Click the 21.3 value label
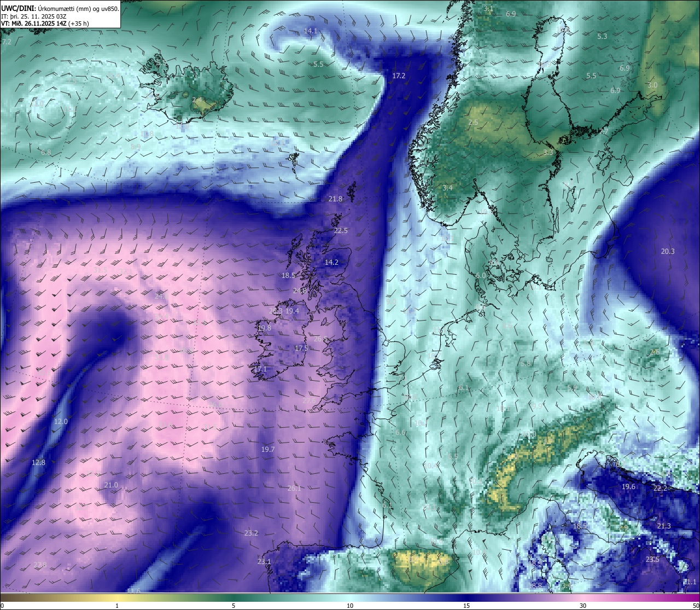This screenshot has width=700, height=610. click(664, 526)
